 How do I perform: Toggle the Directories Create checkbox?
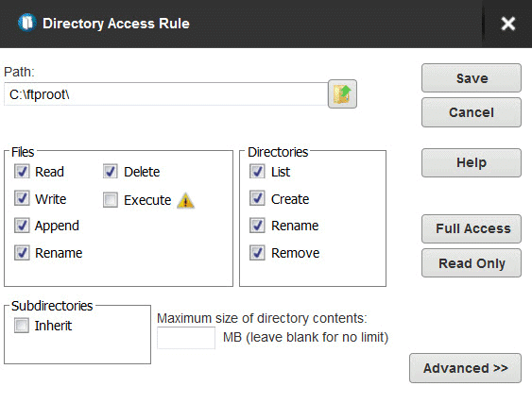257,198
